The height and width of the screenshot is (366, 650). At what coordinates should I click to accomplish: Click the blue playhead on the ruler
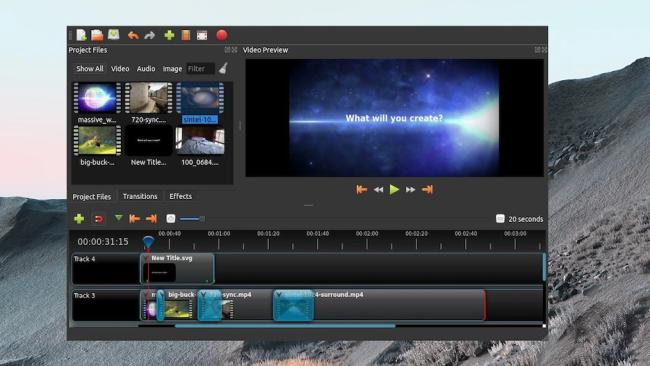(x=148, y=241)
